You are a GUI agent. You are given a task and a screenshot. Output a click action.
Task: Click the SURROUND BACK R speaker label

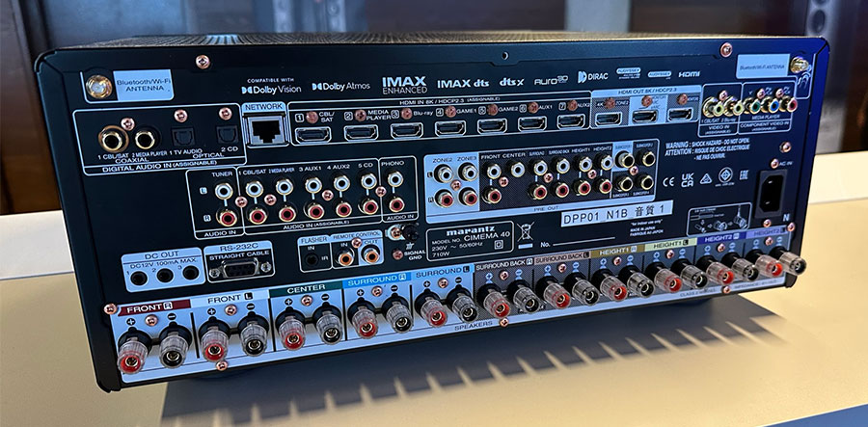[502, 264]
